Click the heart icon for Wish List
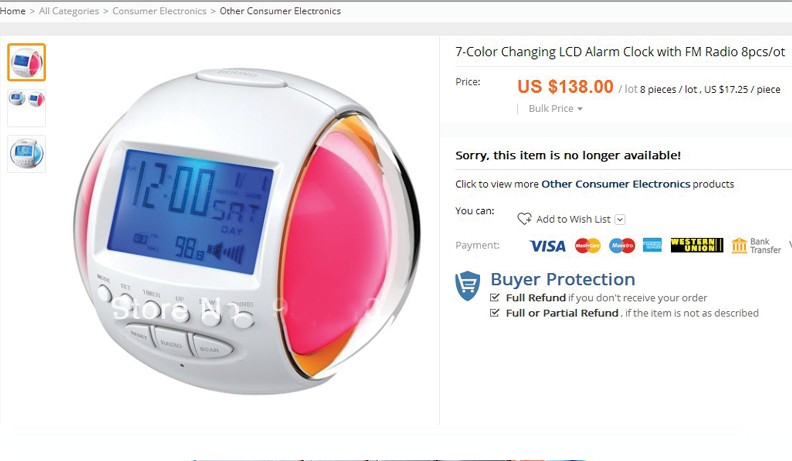792x461 pixels. (x=524, y=219)
